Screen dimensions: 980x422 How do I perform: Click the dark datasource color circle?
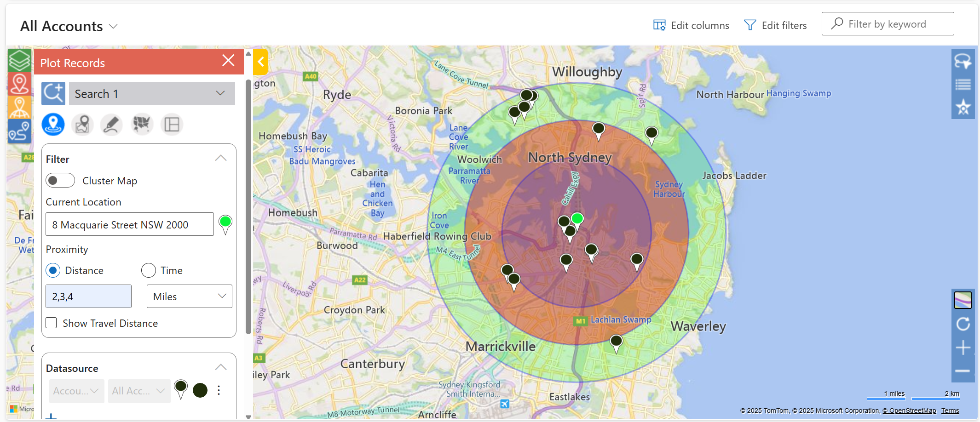point(200,390)
